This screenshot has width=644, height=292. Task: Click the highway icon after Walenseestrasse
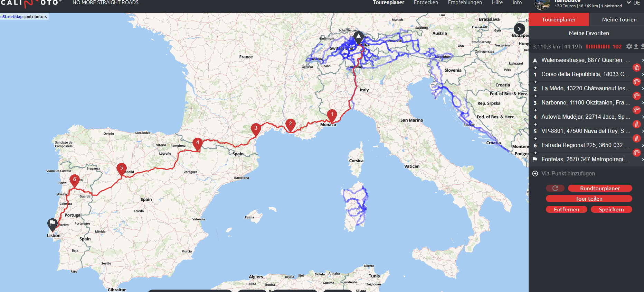pos(636,67)
